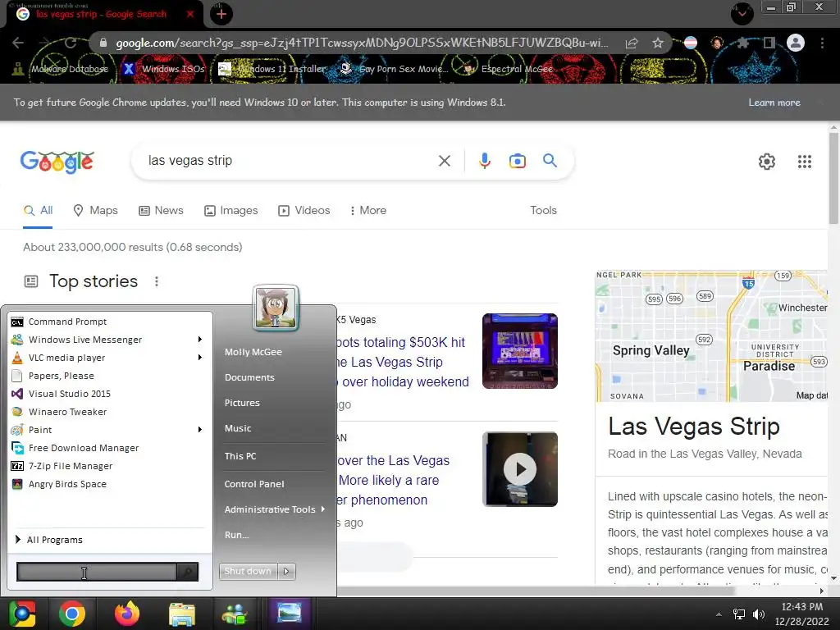
Task: Open Chrome extensions puzzle icon
Action: pos(742,43)
